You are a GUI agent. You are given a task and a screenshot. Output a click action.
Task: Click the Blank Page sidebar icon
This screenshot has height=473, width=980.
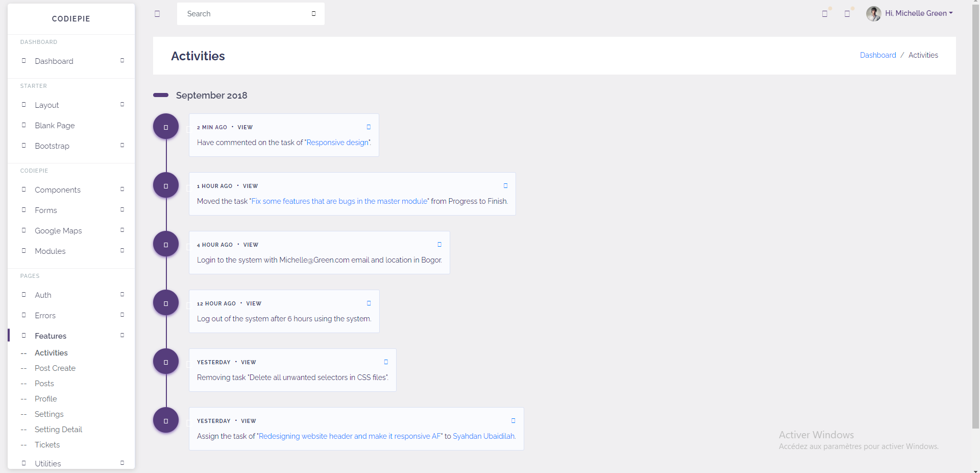tap(24, 125)
